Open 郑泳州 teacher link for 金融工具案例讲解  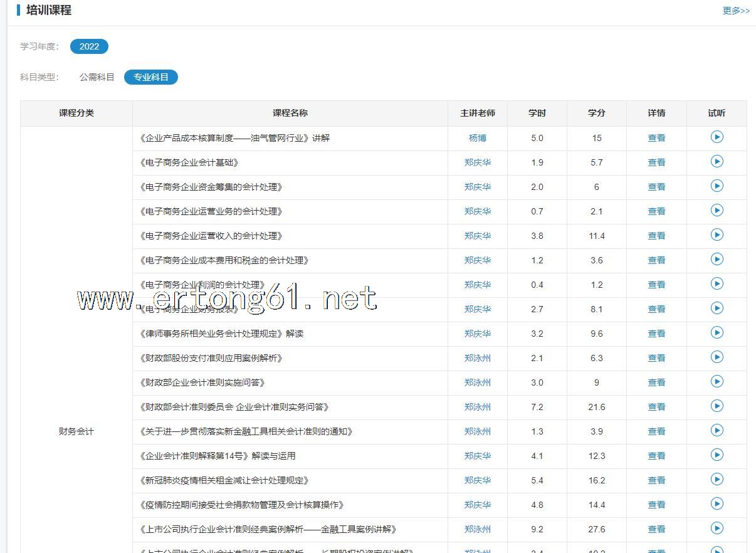tap(478, 529)
